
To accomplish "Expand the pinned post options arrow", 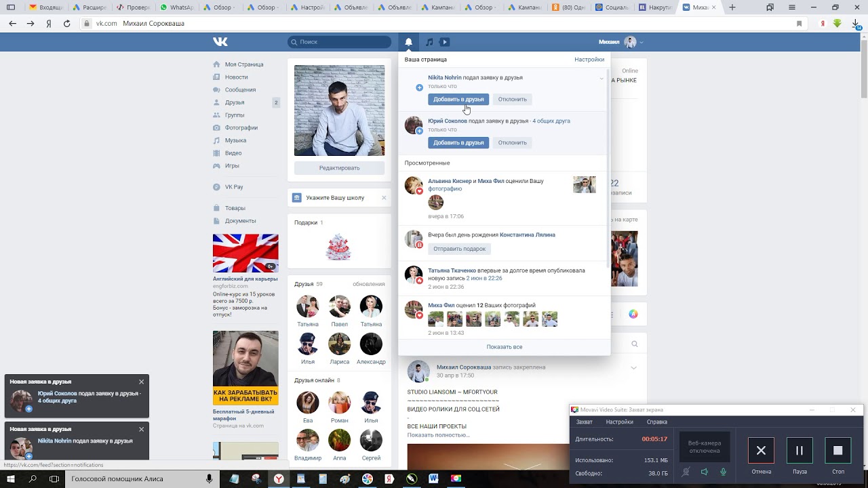I will click(633, 368).
